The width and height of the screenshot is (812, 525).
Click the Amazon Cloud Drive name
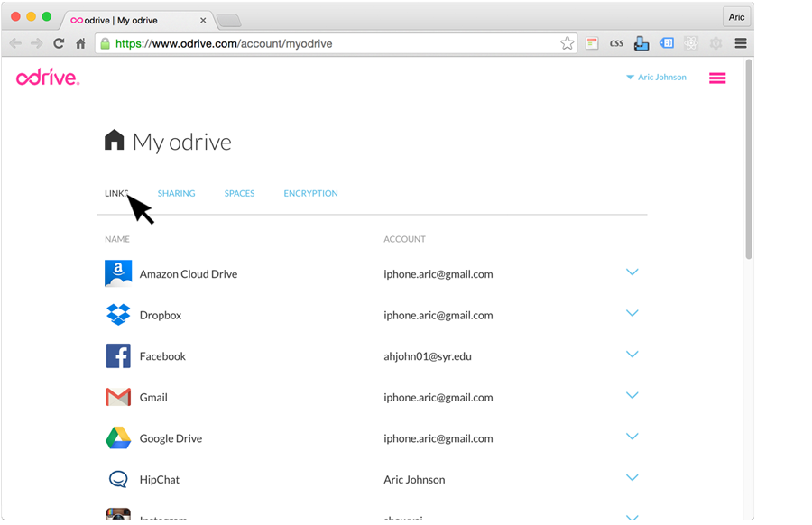[189, 274]
